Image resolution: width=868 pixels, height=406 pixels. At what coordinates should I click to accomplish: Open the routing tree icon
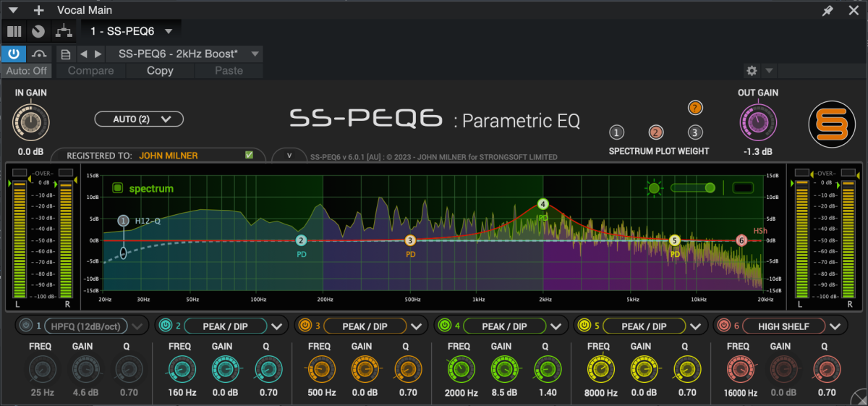(x=63, y=32)
